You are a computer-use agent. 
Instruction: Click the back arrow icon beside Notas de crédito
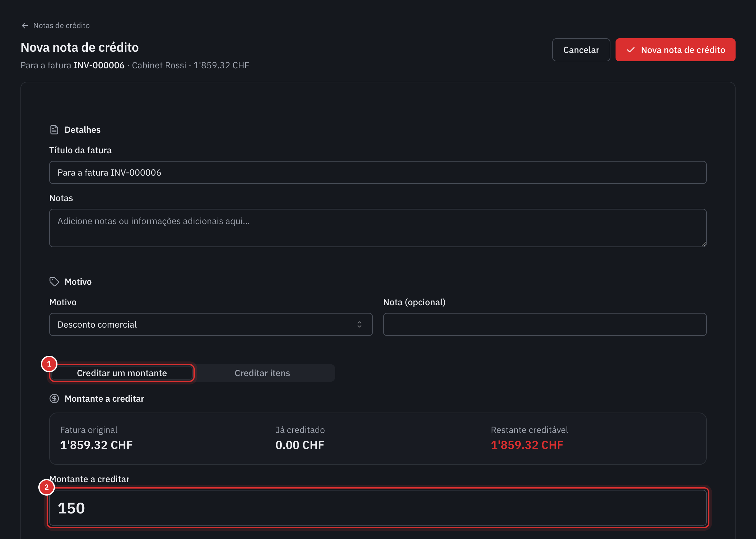[25, 26]
